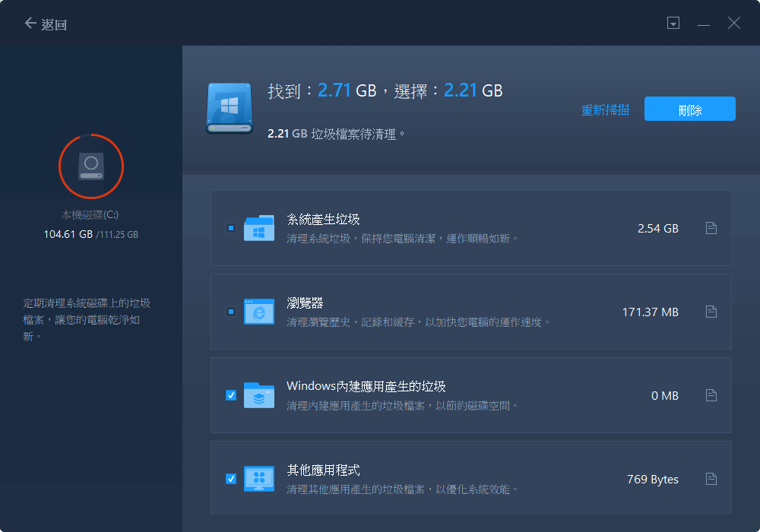The width and height of the screenshot is (760, 532).
Task: Click the system junk folder icon
Action: (259, 228)
